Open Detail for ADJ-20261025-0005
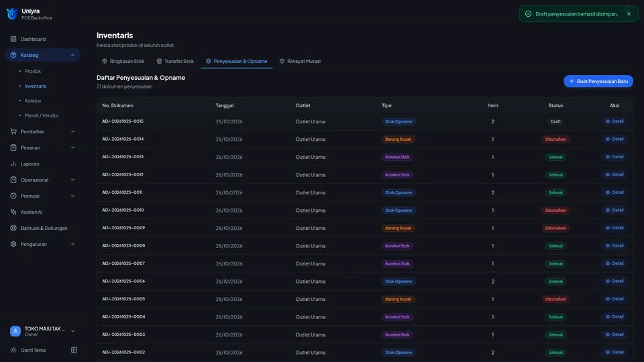The height and width of the screenshot is (362, 644). (614, 299)
